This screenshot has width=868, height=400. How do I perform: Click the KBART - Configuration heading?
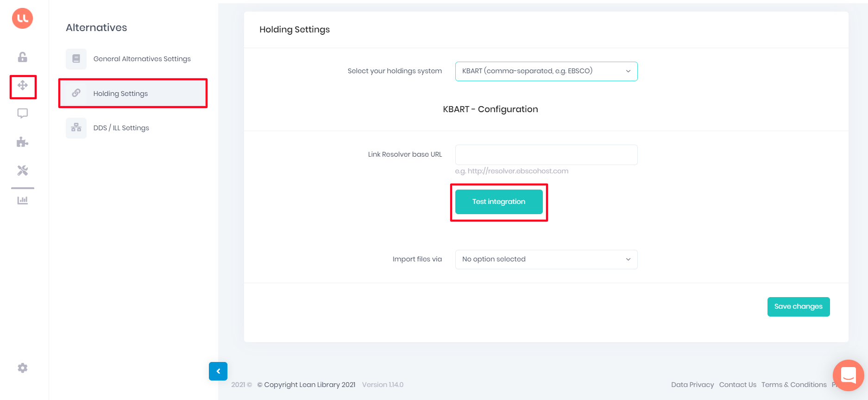pyautogui.click(x=491, y=109)
